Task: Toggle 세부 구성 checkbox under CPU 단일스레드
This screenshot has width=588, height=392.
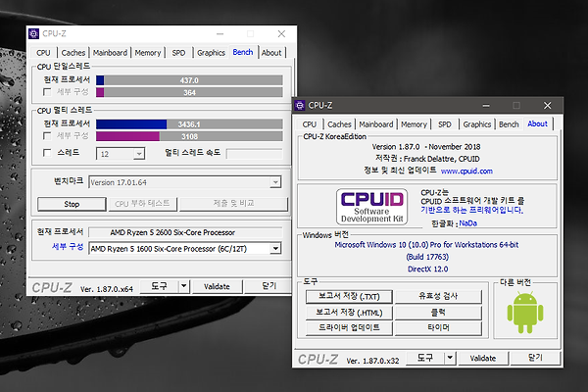Action: (x=46, y=92)
